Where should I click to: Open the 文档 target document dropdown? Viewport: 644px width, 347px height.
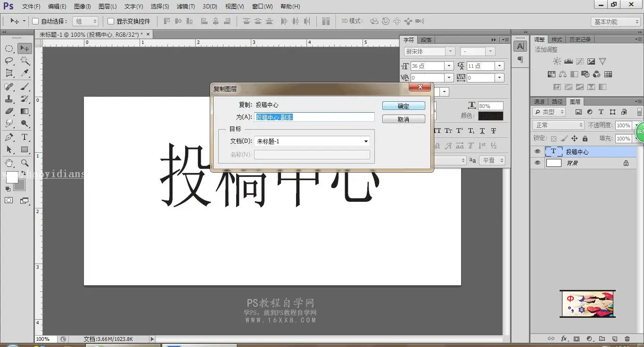[x=312, y=141]
